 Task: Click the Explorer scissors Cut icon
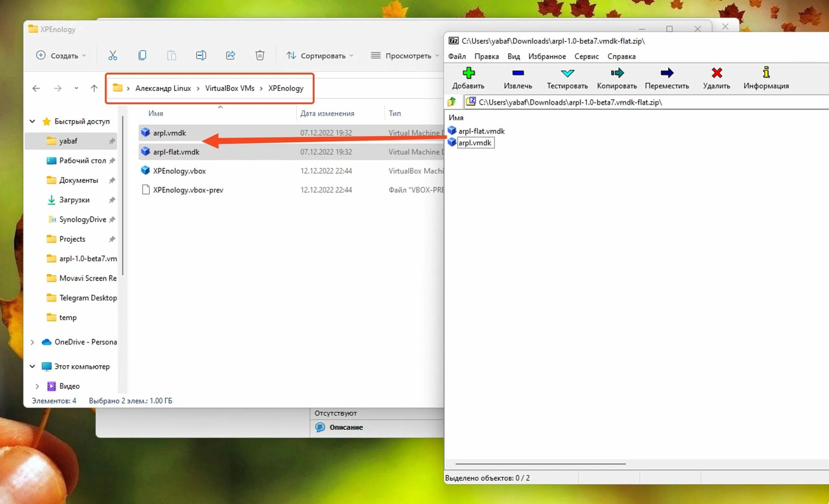[113, 55]
